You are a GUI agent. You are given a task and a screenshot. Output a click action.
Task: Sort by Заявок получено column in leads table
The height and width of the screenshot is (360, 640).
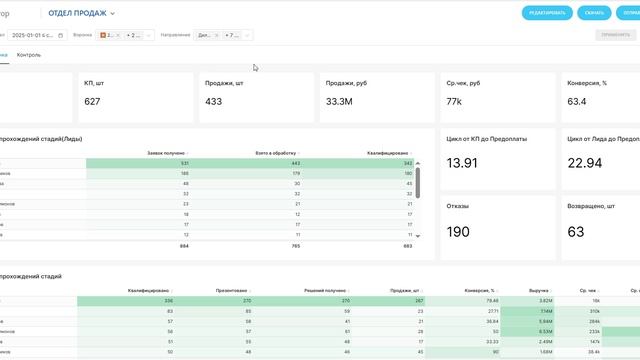tap(167, 153)
